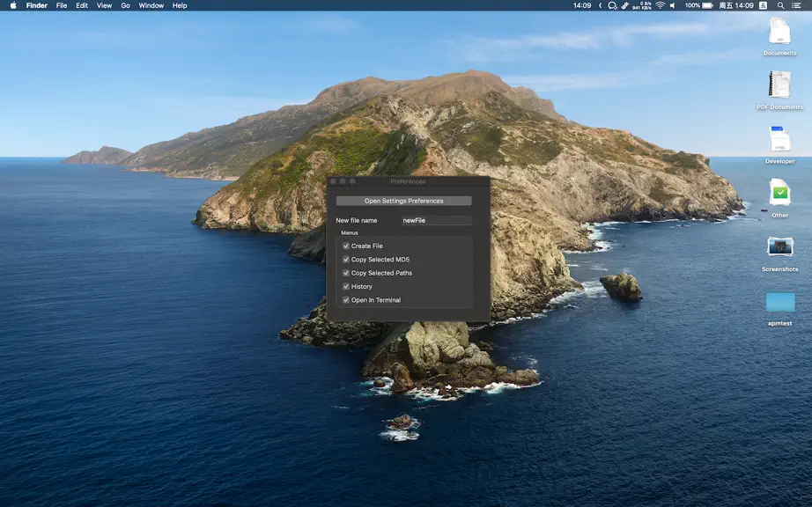812x507 pixels.
Task: Select the Screenshots stack thumbnail
Action: coord(780,246)
